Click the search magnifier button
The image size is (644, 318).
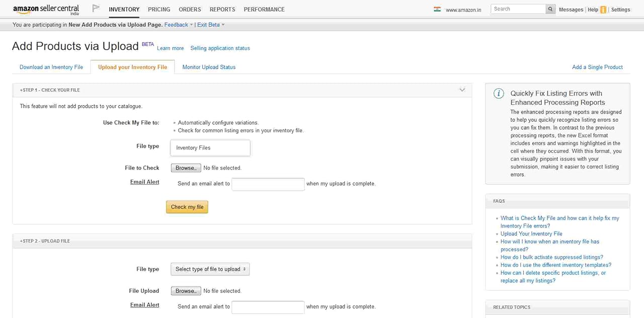pyautogui.click(x=550, y=9)
